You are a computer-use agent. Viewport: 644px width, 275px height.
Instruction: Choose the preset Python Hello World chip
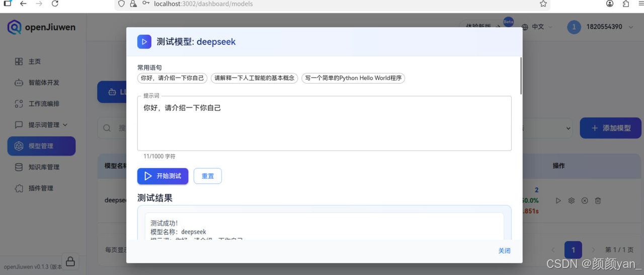(x=353, y=78)
